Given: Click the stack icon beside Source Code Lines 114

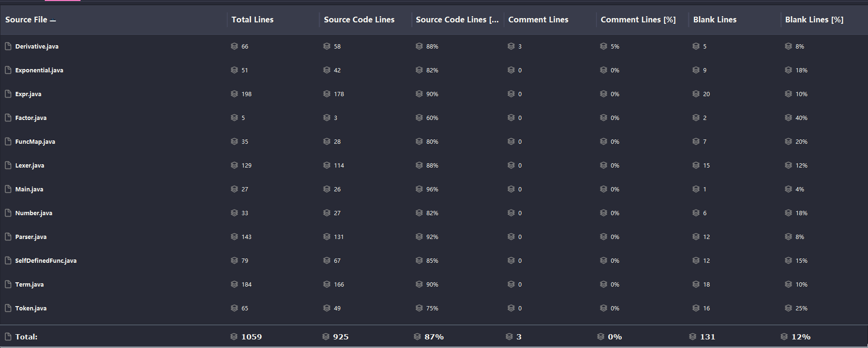Looking at the screenshot, I should (327, 165).
